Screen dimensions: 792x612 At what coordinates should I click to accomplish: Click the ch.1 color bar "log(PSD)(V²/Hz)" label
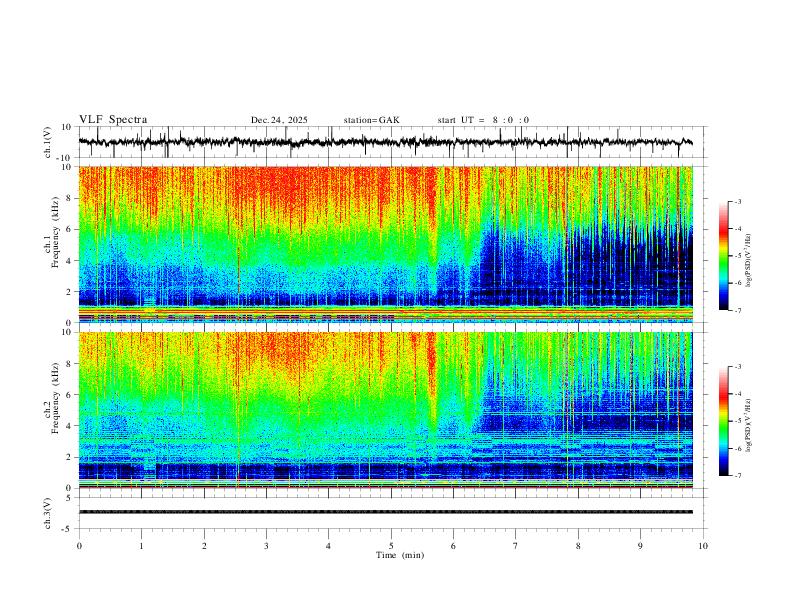tap(749, 260)
